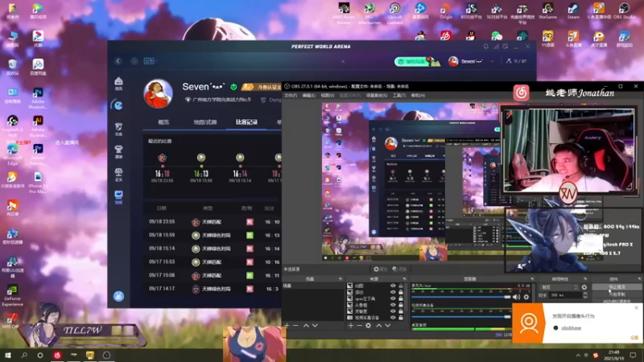The height and width of the screenshot is (362, 644).
Task: Toggle visibility of 动图 source in OBS
Action: coord(393,286)
